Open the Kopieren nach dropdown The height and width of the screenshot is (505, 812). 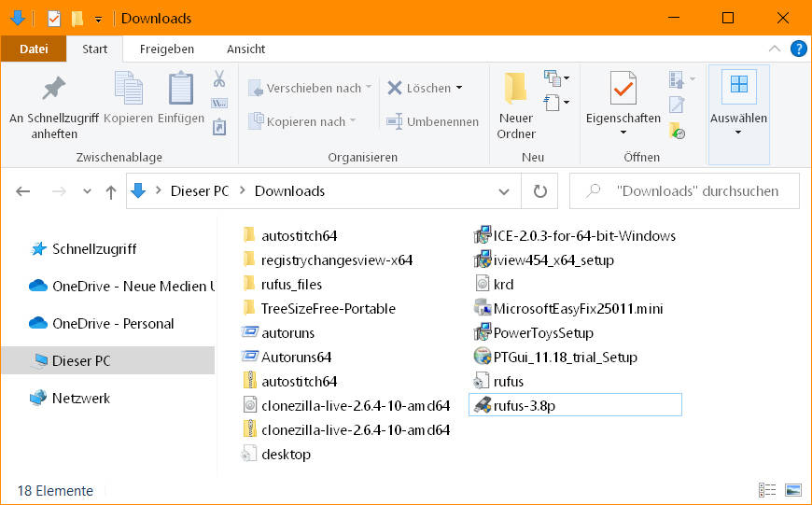pos(353,120)
